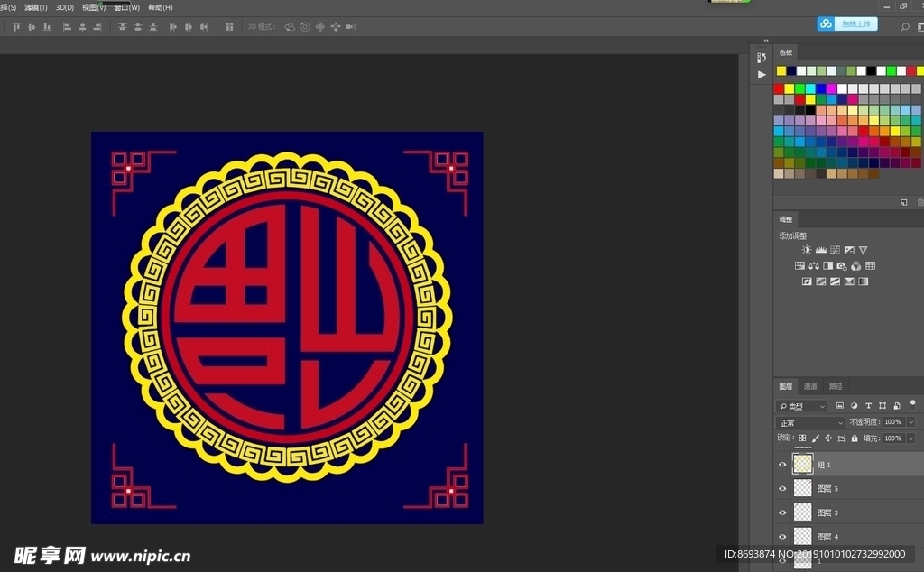Screen dimensions: 924x572
Task: Open the History panel icon
Action: coord(762,58)
